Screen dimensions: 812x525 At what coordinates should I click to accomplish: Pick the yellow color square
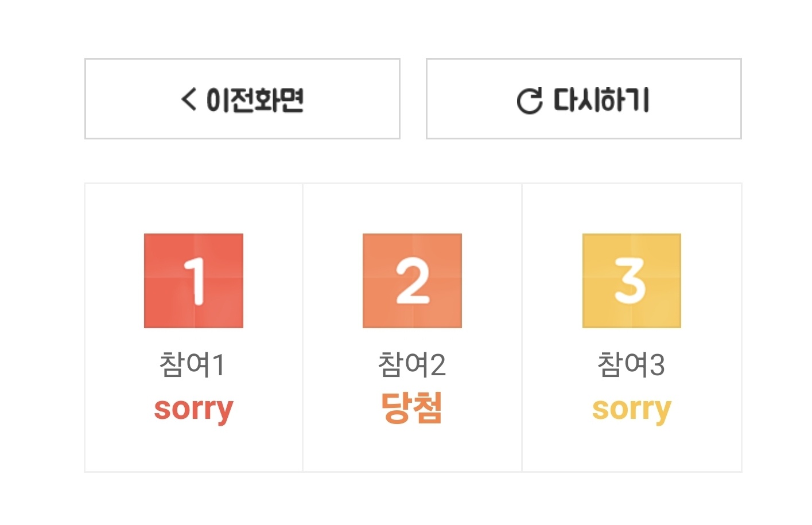pyautogui.click(x=631, y=281)
